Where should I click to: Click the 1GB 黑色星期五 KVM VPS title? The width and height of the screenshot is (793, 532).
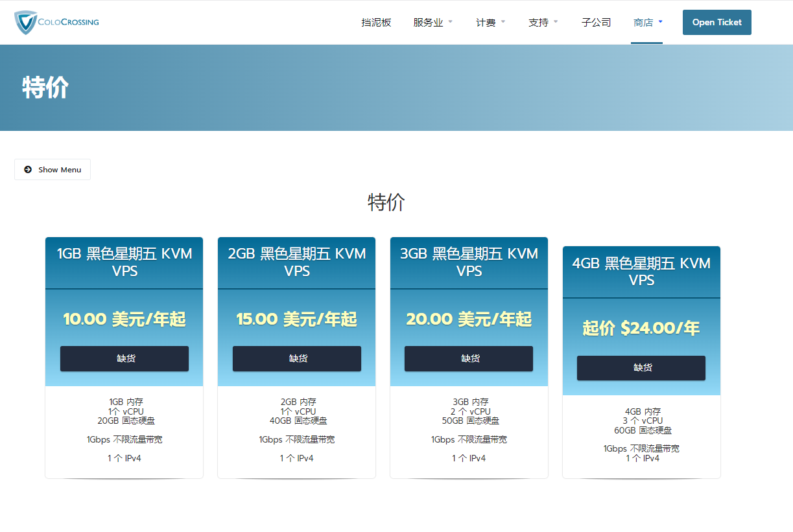[124, 262]
